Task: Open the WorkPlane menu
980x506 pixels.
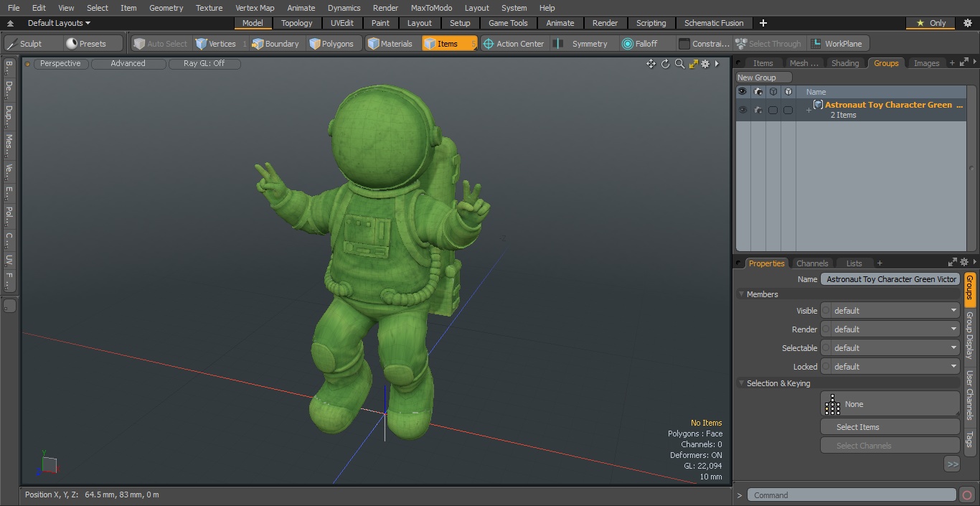Action: click(x=837, y=44)
